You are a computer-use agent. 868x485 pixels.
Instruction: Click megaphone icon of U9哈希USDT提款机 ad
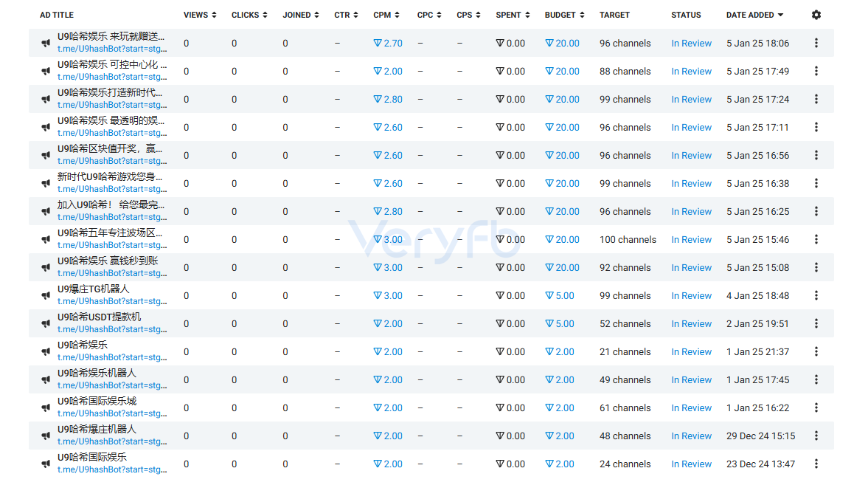tap(46, 324)
